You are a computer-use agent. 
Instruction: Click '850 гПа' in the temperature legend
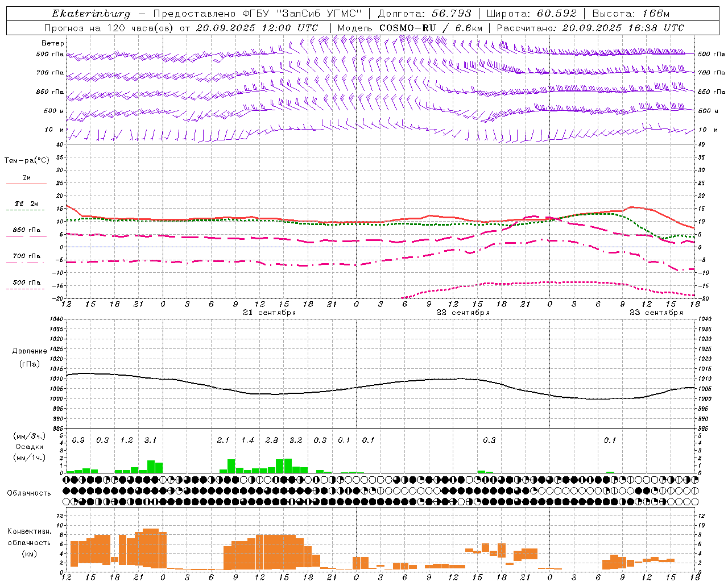click(x=26, y=230)
